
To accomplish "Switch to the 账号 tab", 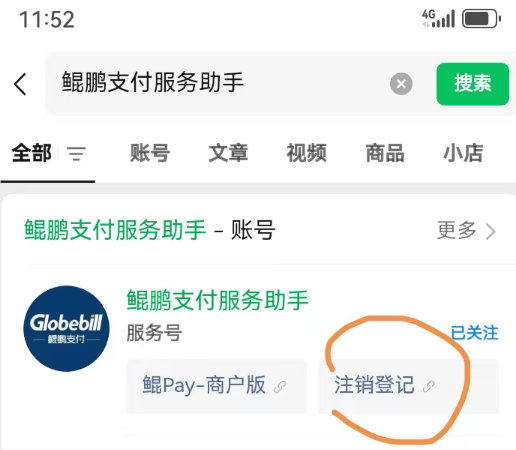I will 150,153.
